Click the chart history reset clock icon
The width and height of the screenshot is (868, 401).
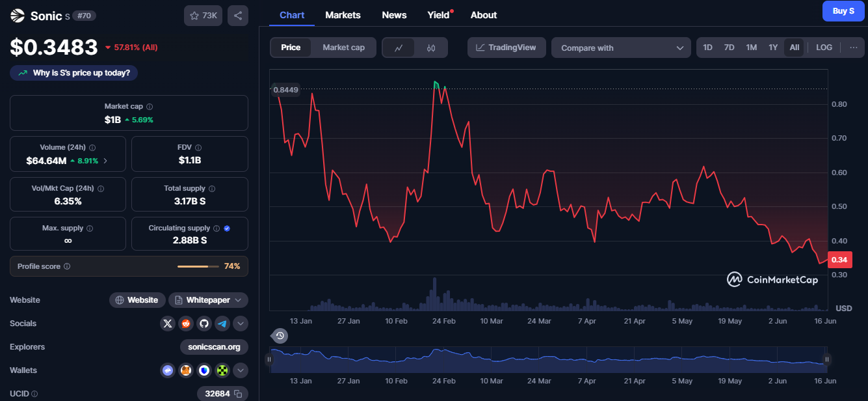280,336
